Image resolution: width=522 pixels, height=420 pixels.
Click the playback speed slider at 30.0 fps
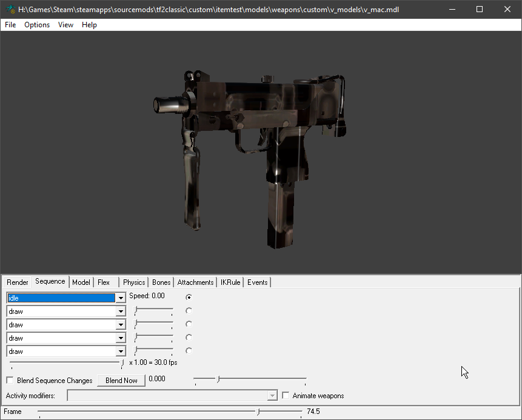tap(67, 364)
